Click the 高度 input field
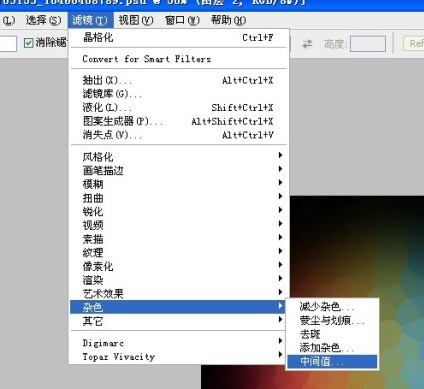Image resolution: width=424 pixels, height=389 pixels. click(x=368, y=44)
